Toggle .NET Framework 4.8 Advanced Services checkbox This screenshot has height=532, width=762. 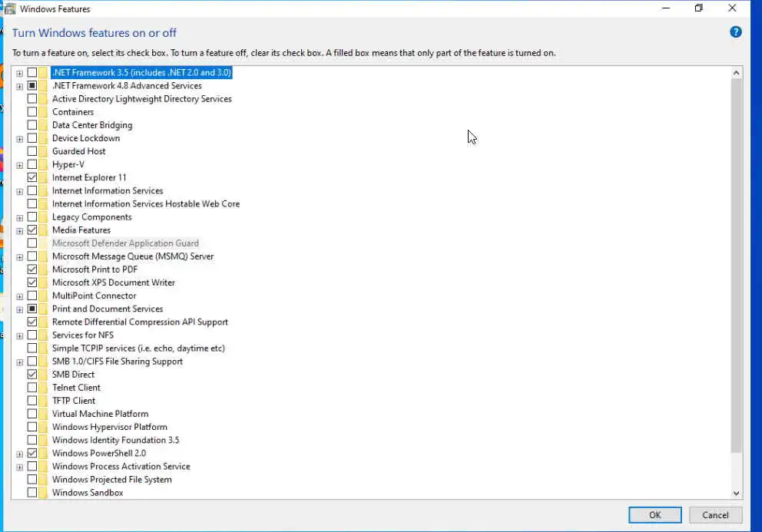pyautogui.click(x=32, y=85)
